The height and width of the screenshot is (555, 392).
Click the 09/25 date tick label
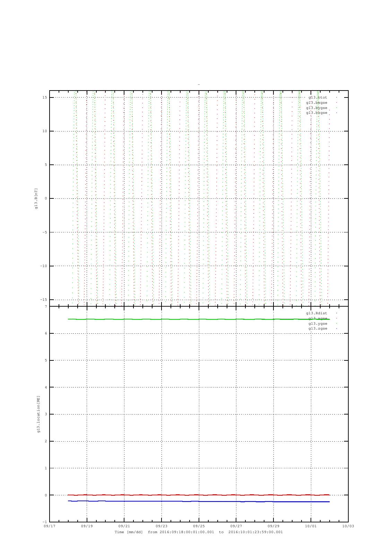point(199,526)
